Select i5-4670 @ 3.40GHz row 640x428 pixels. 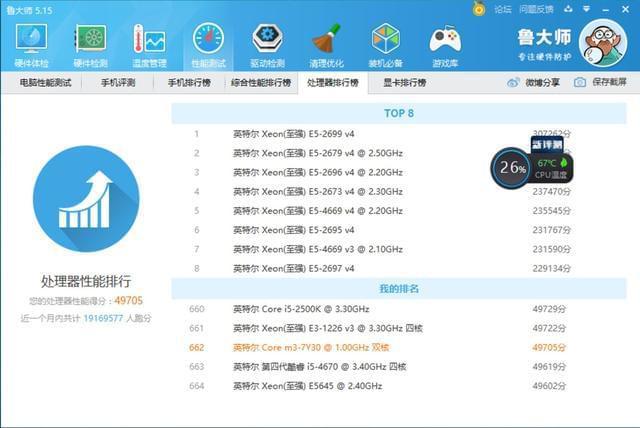pos(399,366)
